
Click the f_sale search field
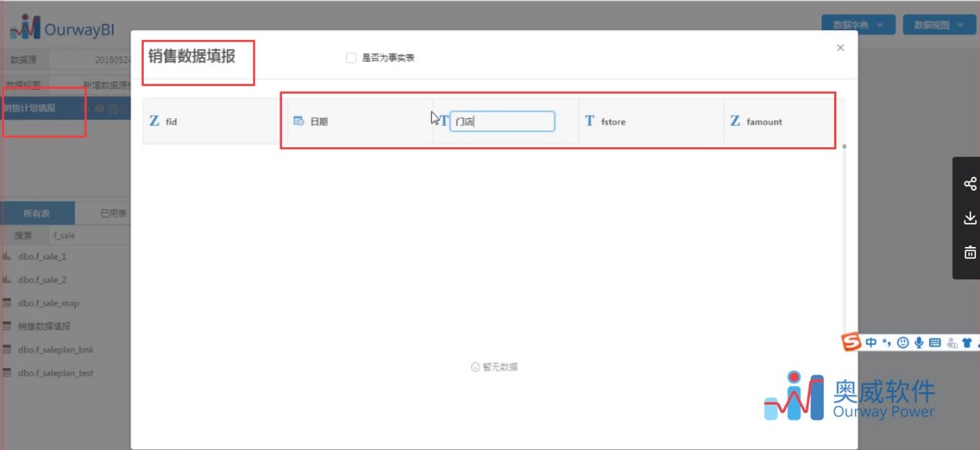[89, 235]
